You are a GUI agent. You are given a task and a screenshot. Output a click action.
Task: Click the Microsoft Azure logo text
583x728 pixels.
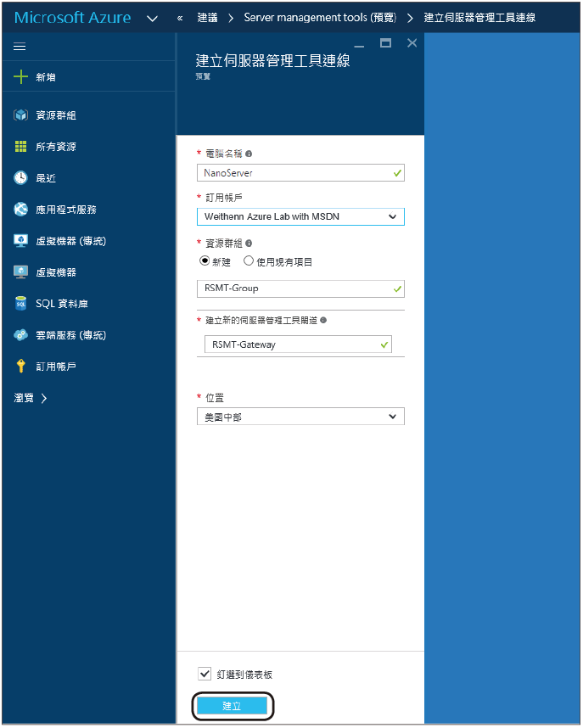click(x=72, y=18)
